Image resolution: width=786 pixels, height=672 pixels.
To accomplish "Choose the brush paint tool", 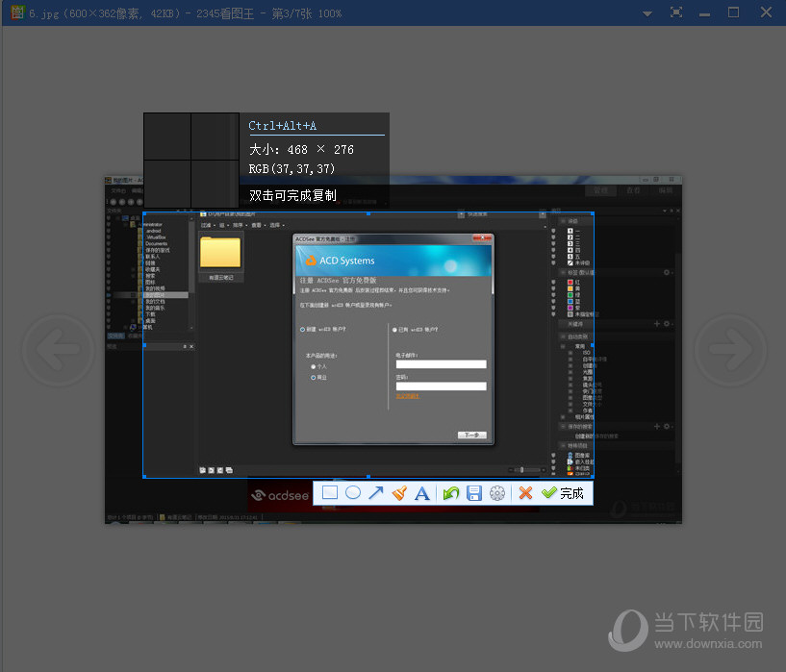I will point(399,493).
